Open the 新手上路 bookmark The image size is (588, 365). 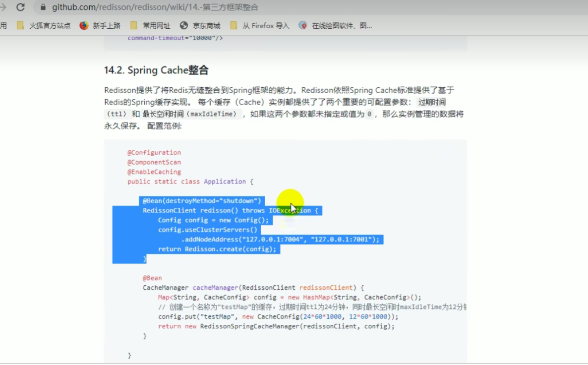pos(107,25)
